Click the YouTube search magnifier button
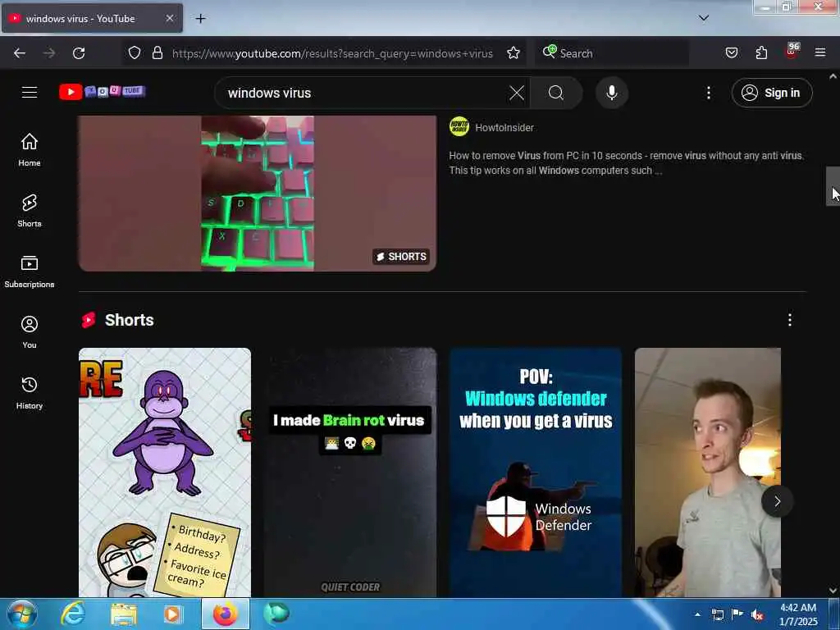Image resolution: width=840 pixels, height=630 pixels. 556,93
